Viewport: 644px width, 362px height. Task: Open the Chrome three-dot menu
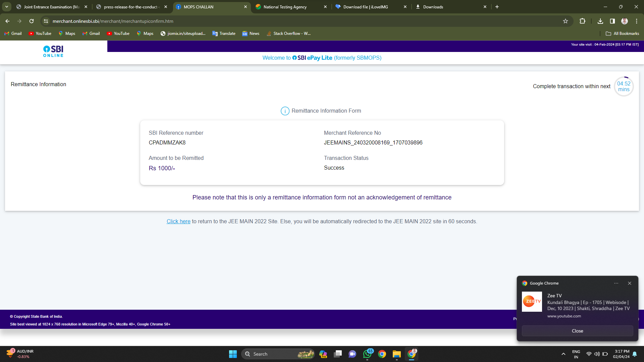click(x=637, y=21)
